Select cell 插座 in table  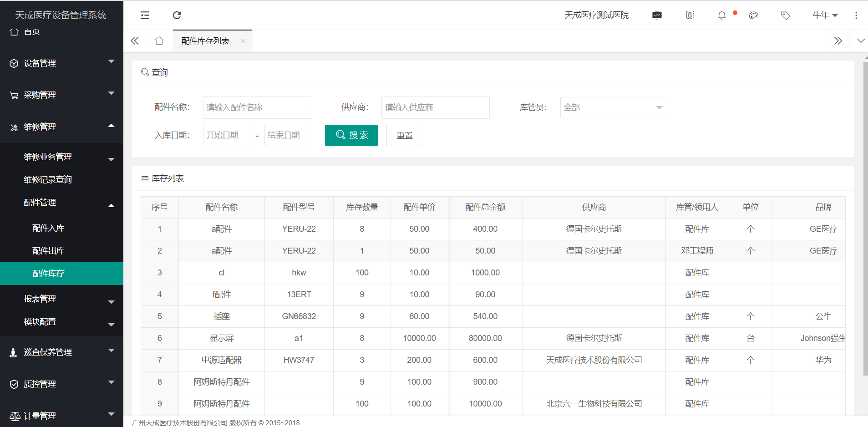pyautogui.click(x=222, y=316)
